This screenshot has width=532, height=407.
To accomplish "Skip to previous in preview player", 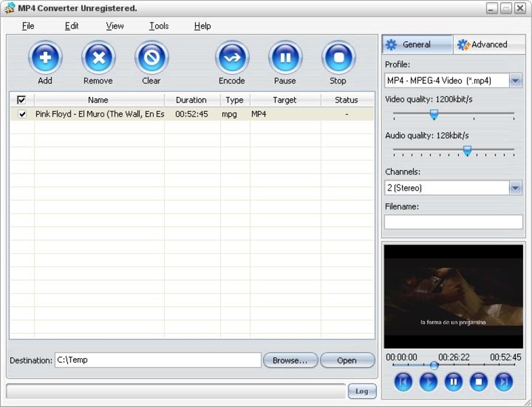I will tap(403, 382).
